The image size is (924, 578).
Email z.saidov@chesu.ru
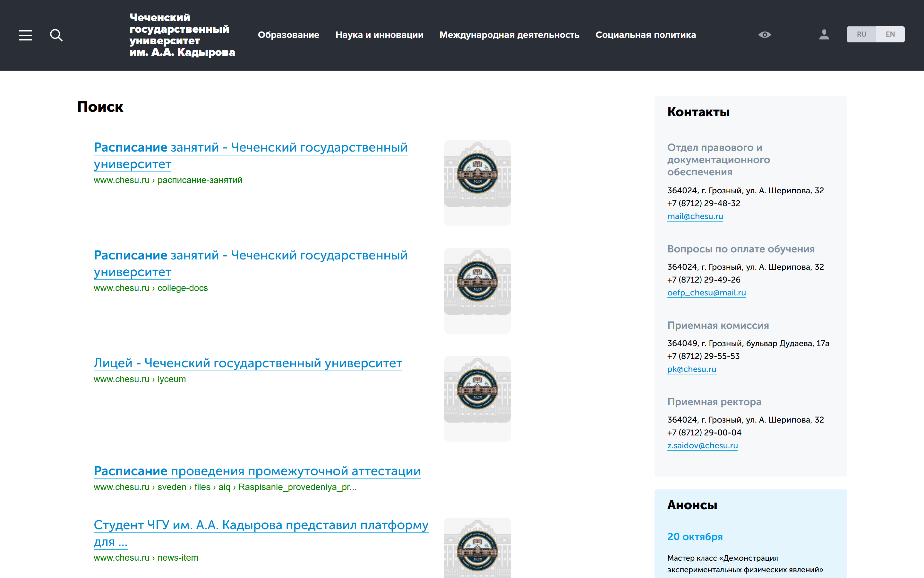point(702,446)
